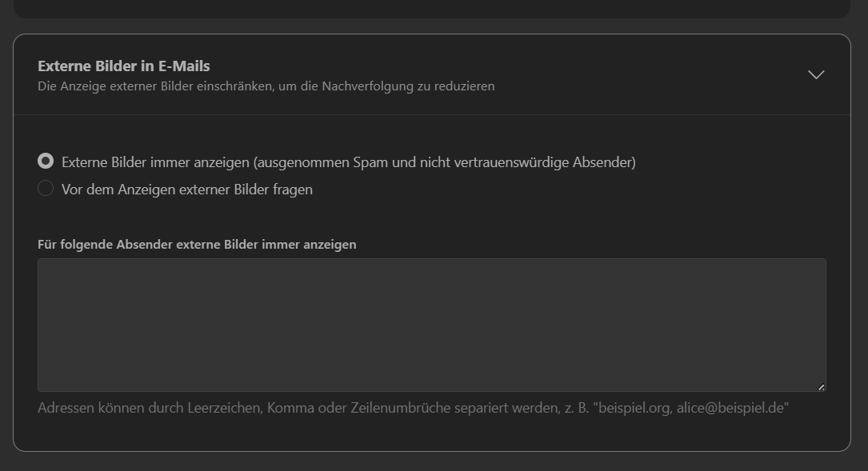Click the 'Externe Bilder in E-Mails' heading
Image resolution: width=868 pixels, height=471 pixels.
(123, 66)
